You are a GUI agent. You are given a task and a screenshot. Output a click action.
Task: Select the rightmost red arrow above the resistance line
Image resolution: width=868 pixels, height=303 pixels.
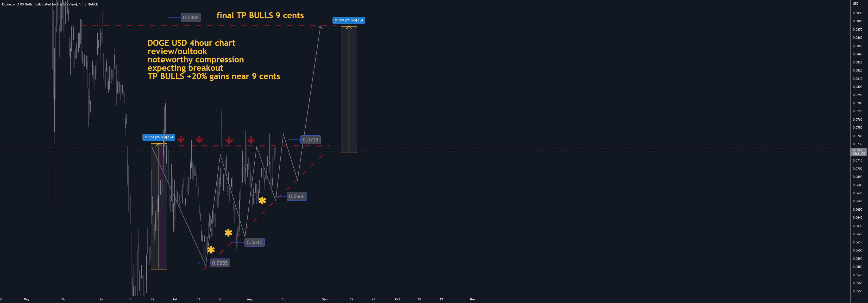coord(251,140)
